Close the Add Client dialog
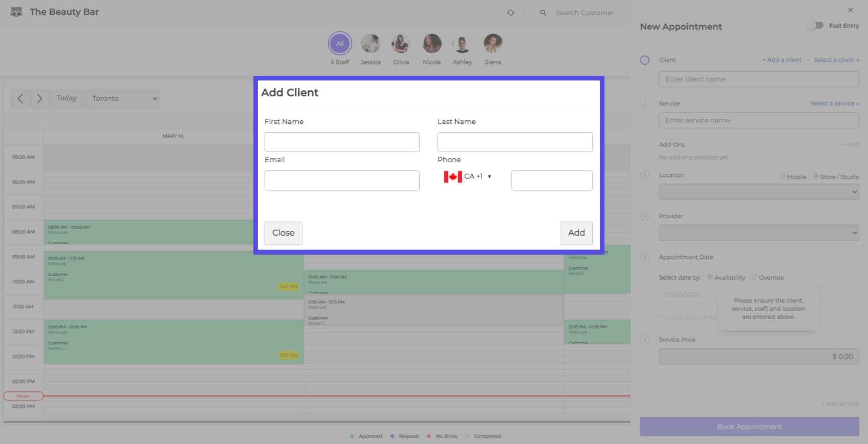The image size is (868, 444). [x=283, y=233]
